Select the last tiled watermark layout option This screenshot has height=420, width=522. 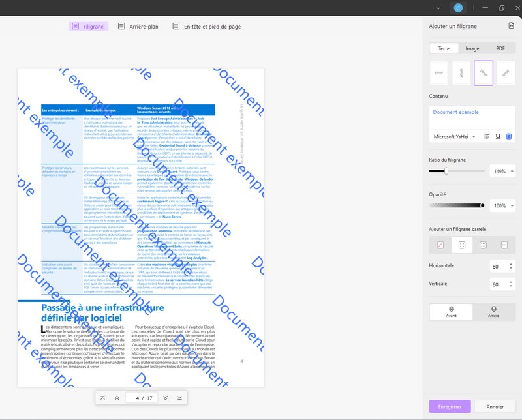pos(504,245)
